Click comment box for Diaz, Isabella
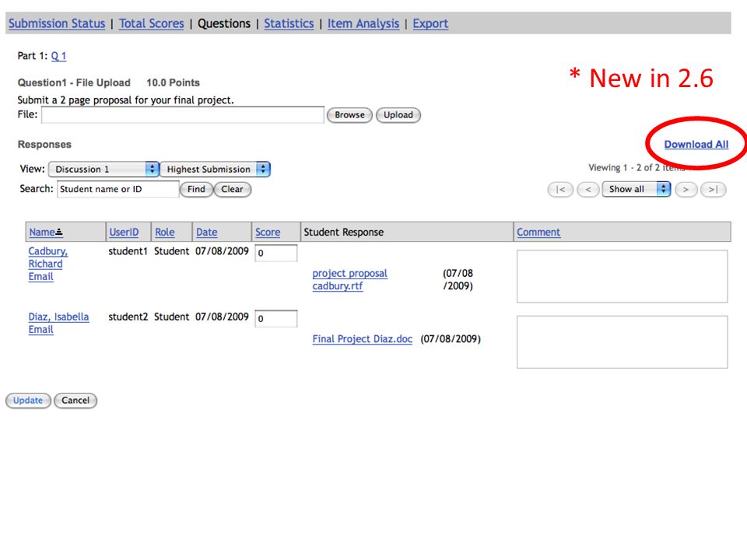The height and width of the screenshot is (560, 747). (622, 342)
